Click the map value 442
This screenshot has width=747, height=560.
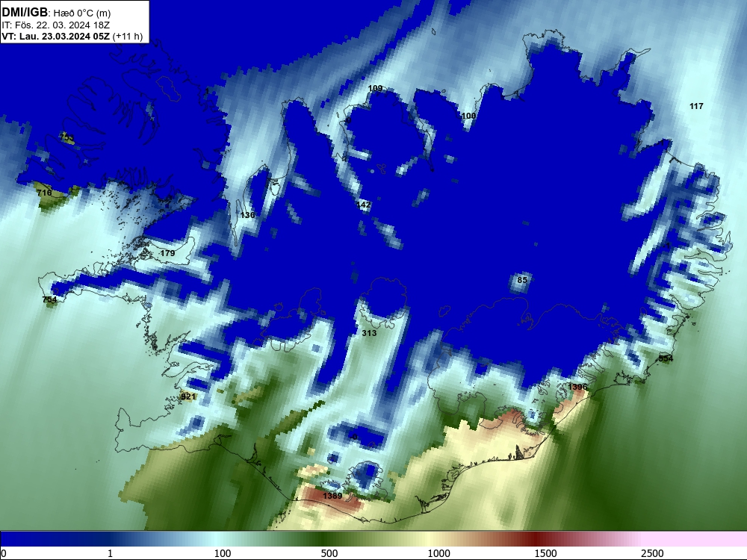pos(363,205)
